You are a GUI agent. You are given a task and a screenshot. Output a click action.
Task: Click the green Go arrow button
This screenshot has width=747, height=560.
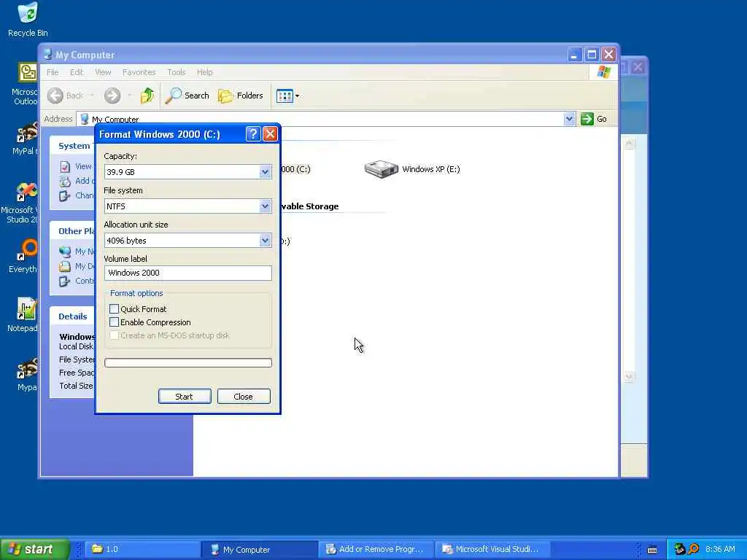[587, 119]
